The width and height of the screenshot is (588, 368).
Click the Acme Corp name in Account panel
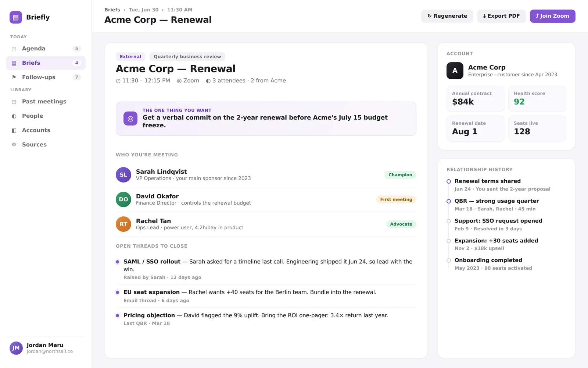(487, 68)
